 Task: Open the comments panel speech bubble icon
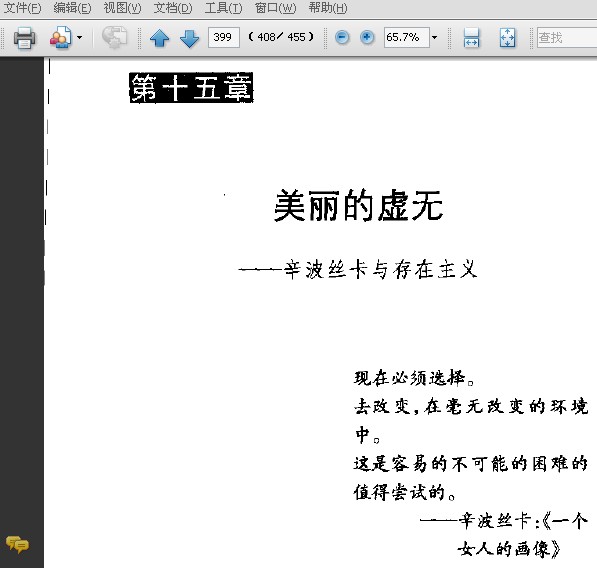click(17, 544)
